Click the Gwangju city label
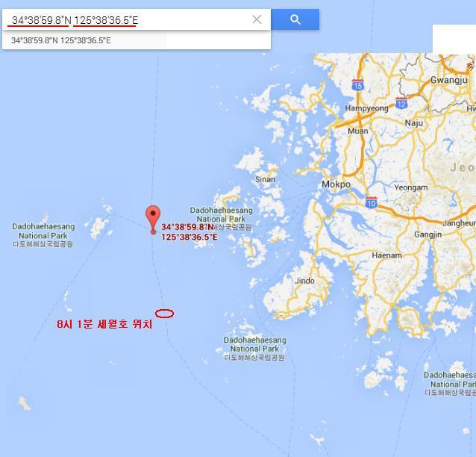476x457 pixels. 449,80
